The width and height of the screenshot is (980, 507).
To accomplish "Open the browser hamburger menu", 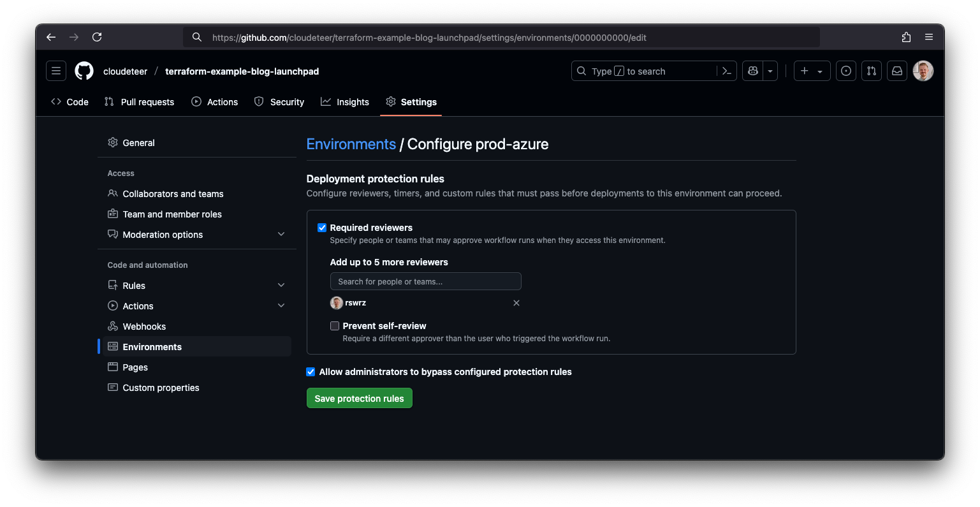I will (929, 37).
